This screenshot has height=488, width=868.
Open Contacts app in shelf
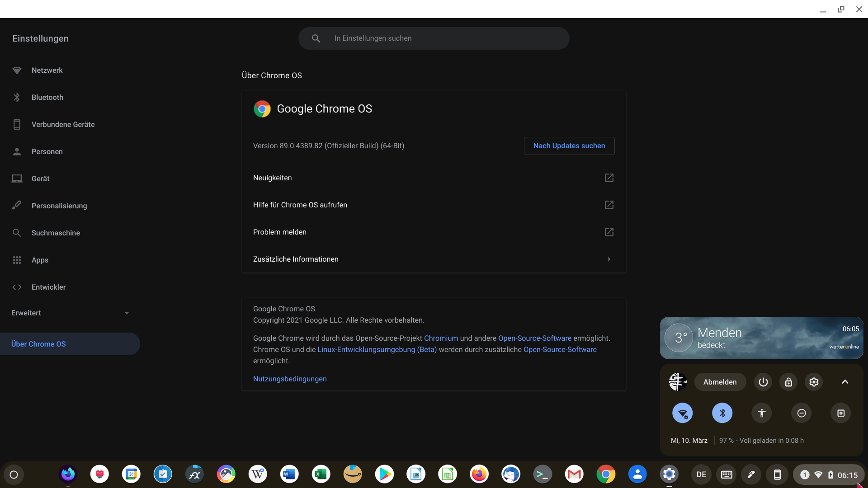tap(637, 474)
